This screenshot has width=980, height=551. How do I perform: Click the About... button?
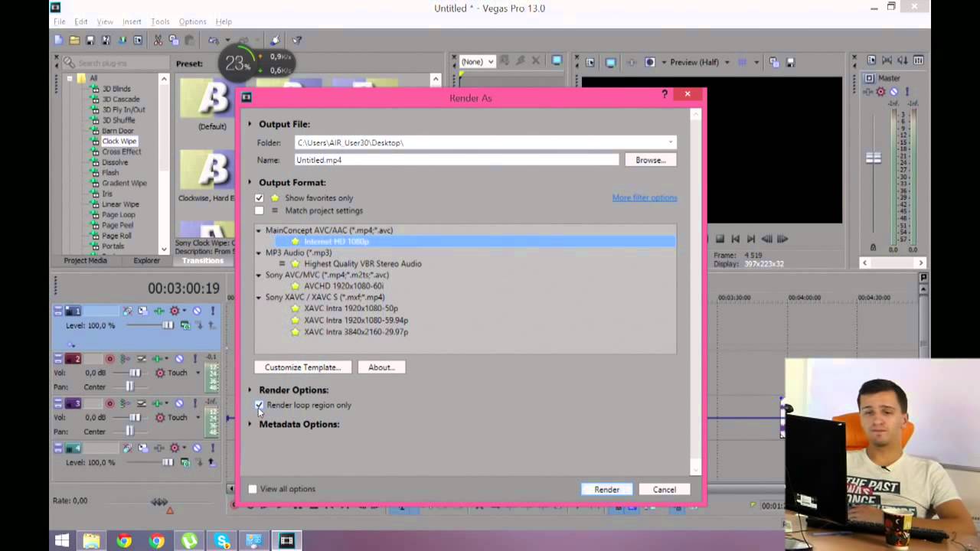[381, 367]
